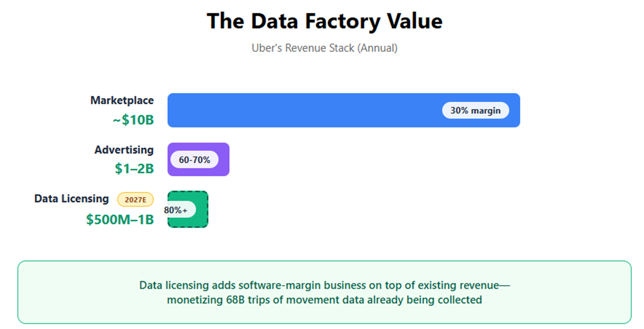Select the $1–2B revenue value
The image size is (644, 329).
point(134,169)
